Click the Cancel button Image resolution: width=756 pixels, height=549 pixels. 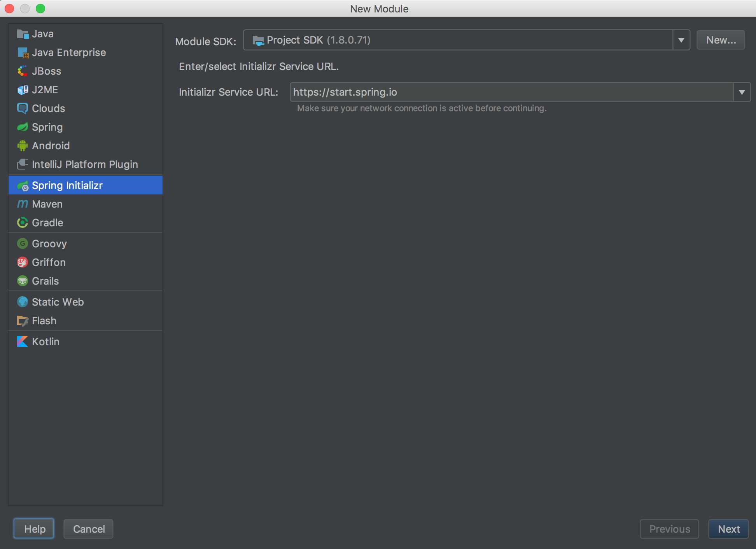pos(89,529)
